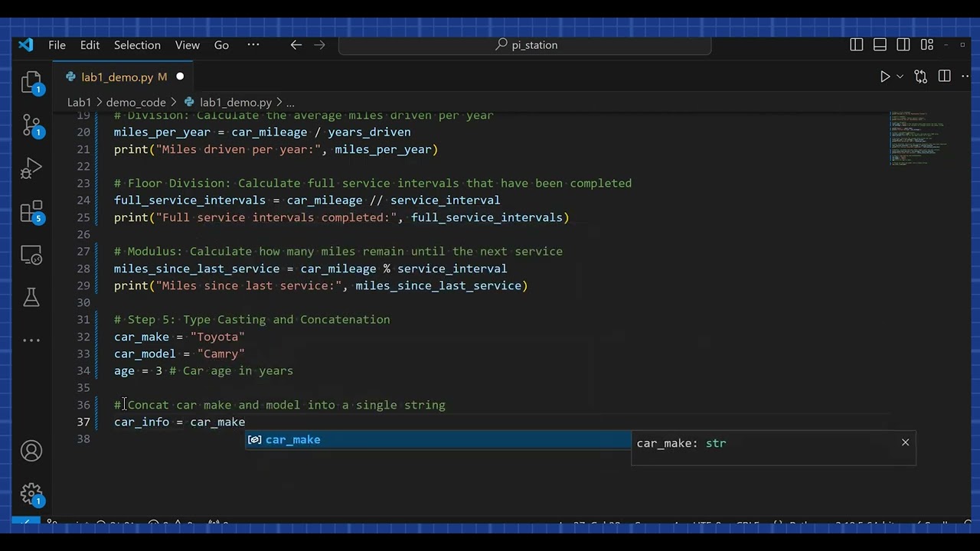
Task: Click the "Miles driven per year:" string
Action: point(238,149)
